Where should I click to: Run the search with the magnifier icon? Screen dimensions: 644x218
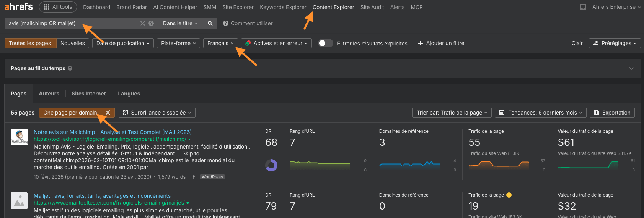[210, 23]
